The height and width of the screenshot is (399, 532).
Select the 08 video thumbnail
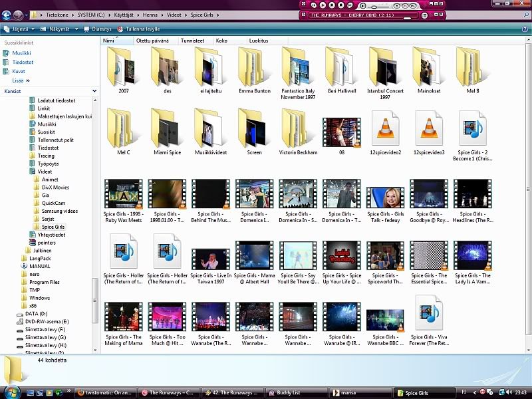(342, 136)
